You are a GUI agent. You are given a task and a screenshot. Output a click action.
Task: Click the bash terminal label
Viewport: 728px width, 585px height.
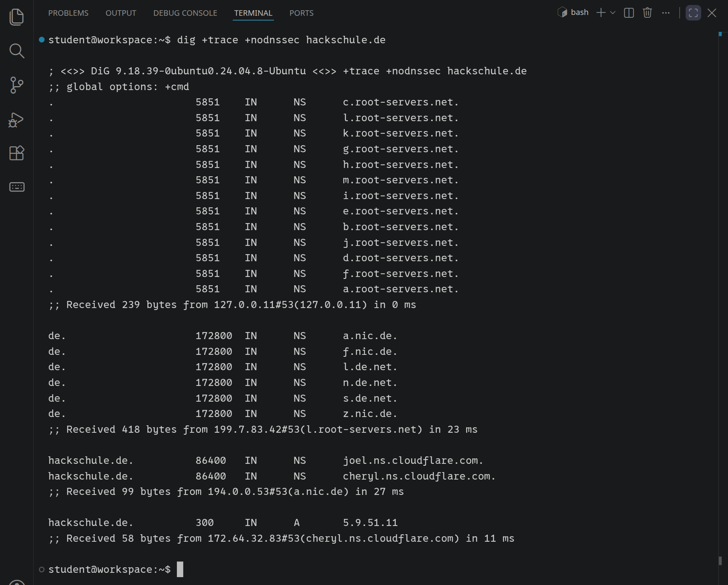pos(579,13)
